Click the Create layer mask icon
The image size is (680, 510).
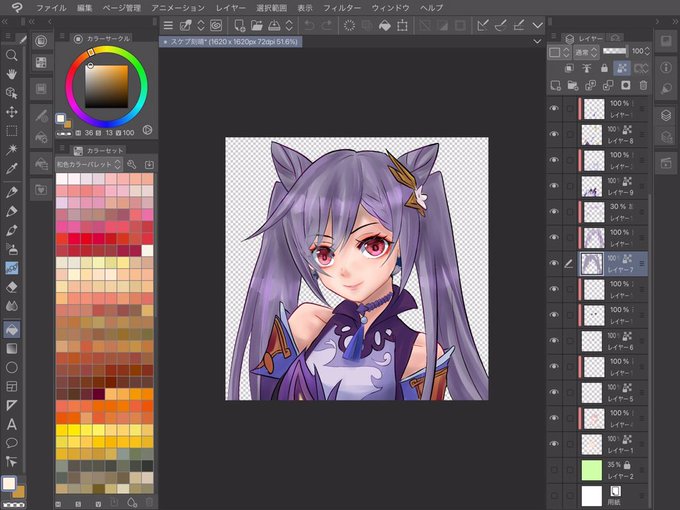click(x=625, y=85)
